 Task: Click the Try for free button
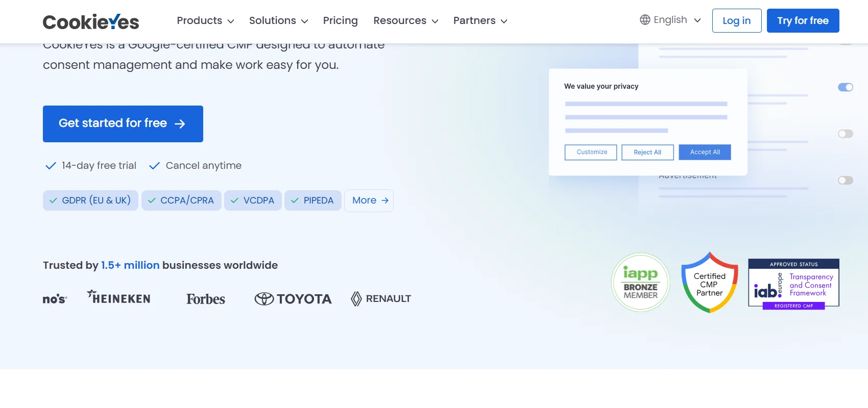point(803,21)
